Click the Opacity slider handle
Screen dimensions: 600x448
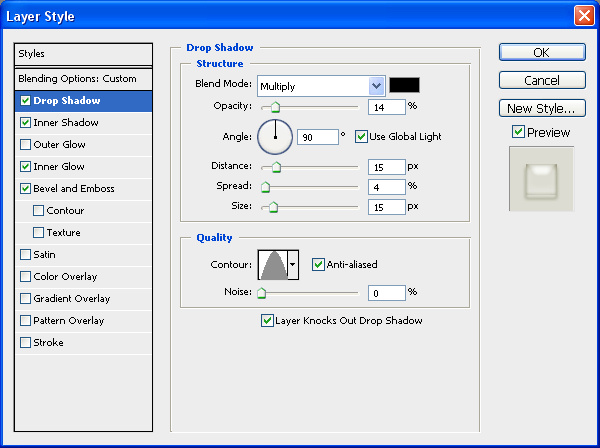click(275, 107)
